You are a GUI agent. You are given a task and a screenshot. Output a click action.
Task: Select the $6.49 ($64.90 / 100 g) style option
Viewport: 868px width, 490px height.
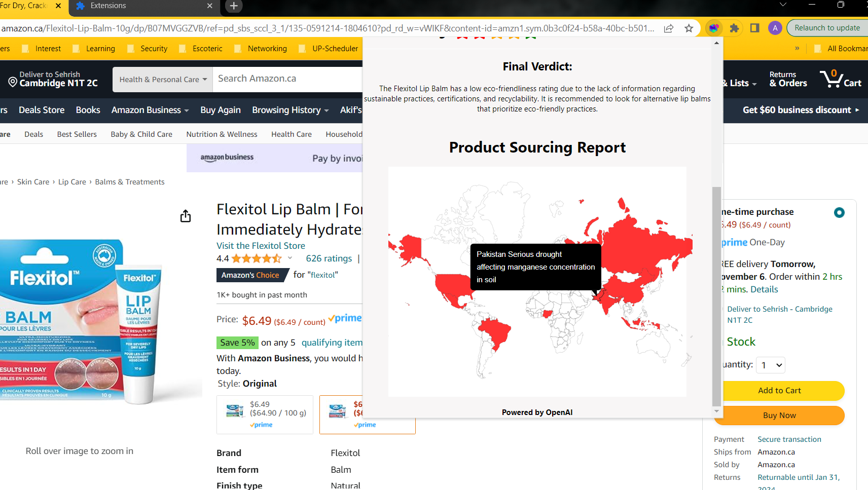pyautogui.click(x=265, y=414)
